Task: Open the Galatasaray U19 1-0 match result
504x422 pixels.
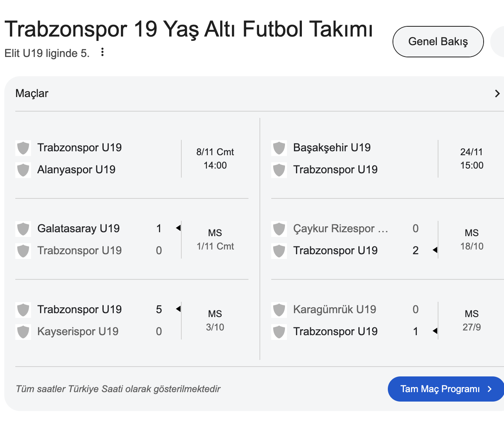Action: [x=131, y=239]
